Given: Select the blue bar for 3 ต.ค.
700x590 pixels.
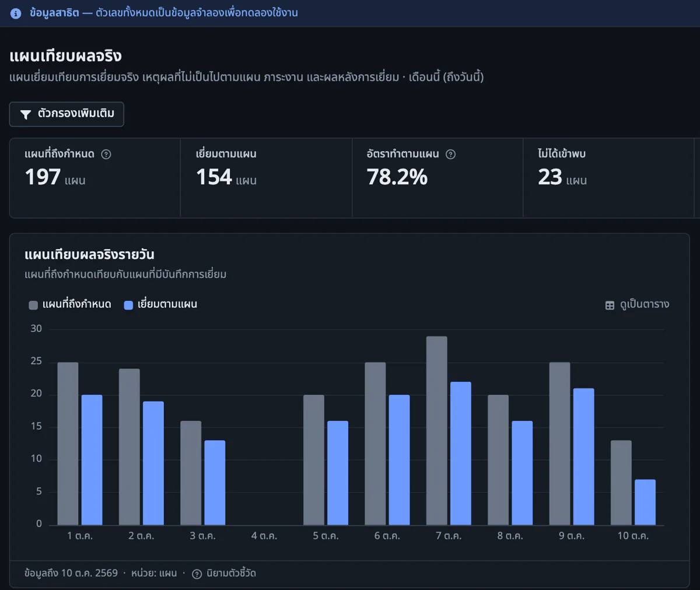Looking at the screenshot, I should point(215,483).
